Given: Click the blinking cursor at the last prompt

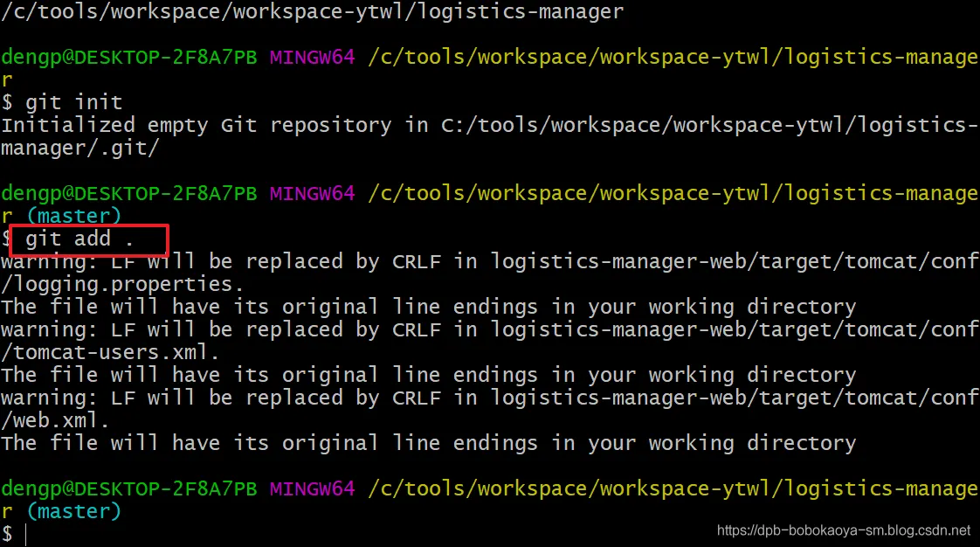Looking at the screenshot, I should pyautogui.click(x=25, y=535).
